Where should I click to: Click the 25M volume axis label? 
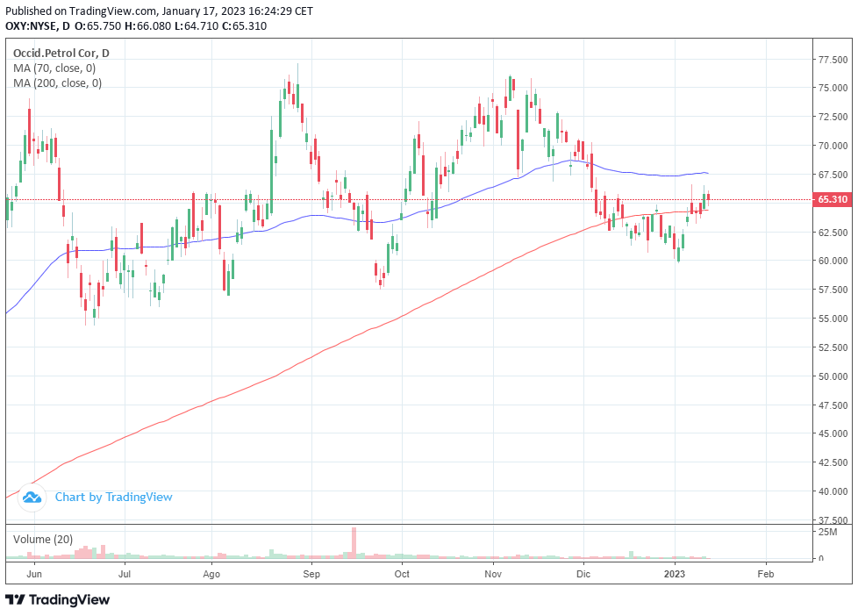827,532
